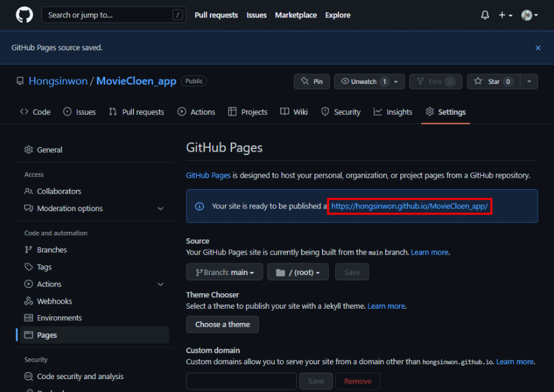
Task: Click the Remove custom domain button
Action: [358, 382]
